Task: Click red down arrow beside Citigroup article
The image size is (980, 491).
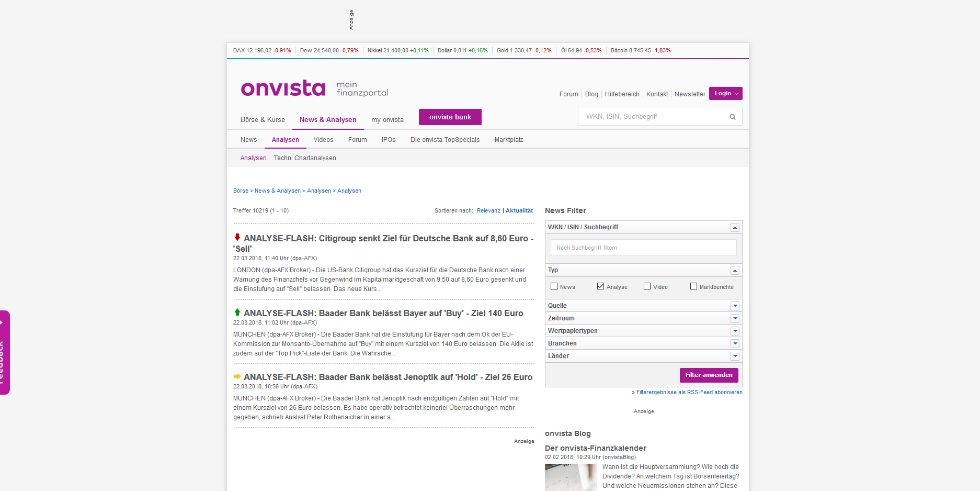Action: click(x=237, y=237)
